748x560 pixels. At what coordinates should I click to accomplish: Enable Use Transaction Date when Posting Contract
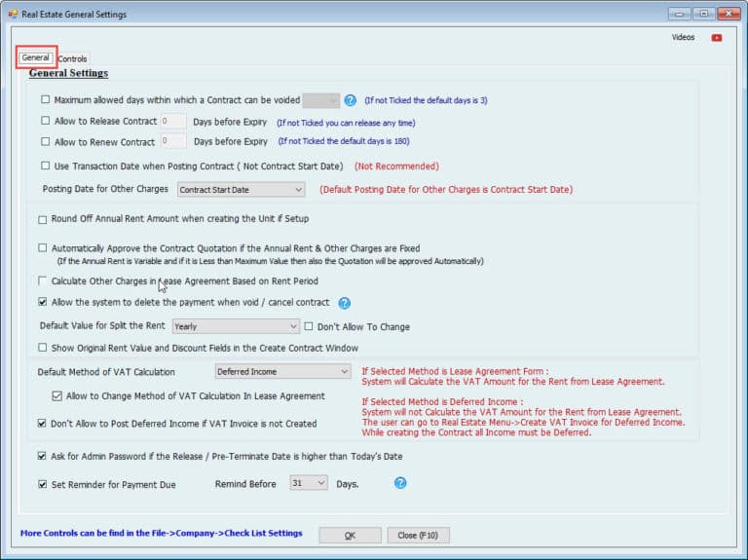click(46, 166)
